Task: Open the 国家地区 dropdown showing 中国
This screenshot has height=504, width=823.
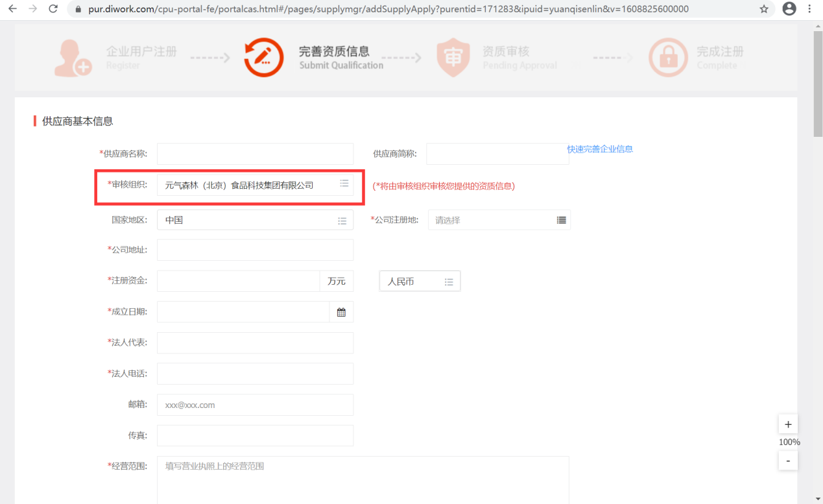Action: pos(342,221)
